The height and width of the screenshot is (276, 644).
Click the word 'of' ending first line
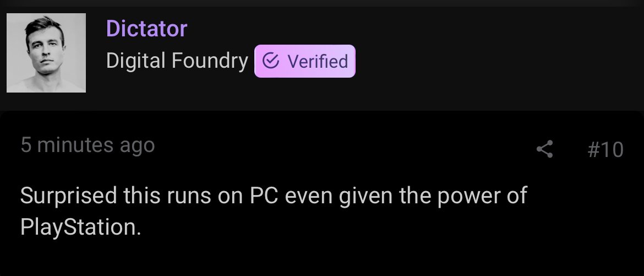click(x=517, y=196)
